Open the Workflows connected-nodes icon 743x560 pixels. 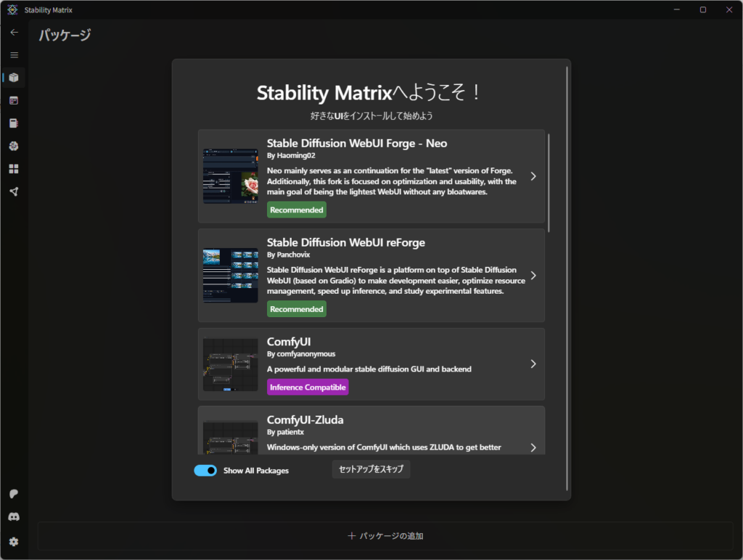[x=14, y=192]
